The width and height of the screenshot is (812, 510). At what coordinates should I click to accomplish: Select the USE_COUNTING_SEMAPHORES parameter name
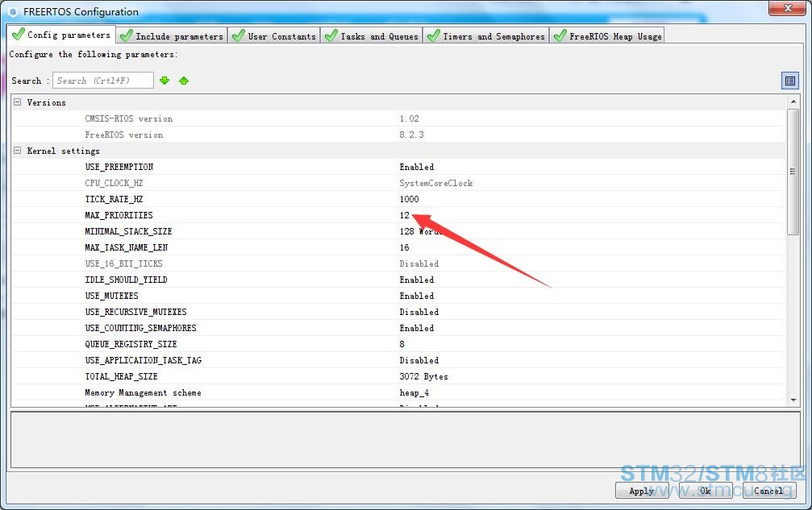click(x=141, y=327)
